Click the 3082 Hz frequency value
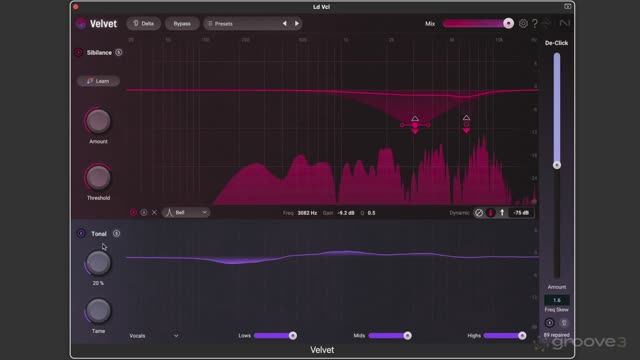Screen dimensions: 640x360 pos(307,213)
